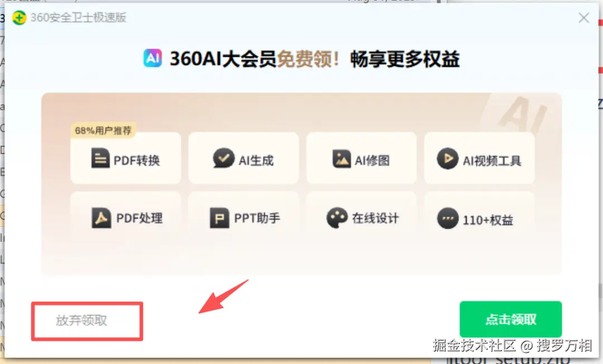This screenshot has width=603, height=364.
Task: Click the 360安全卫士极速版 title text
Action: 79,18
